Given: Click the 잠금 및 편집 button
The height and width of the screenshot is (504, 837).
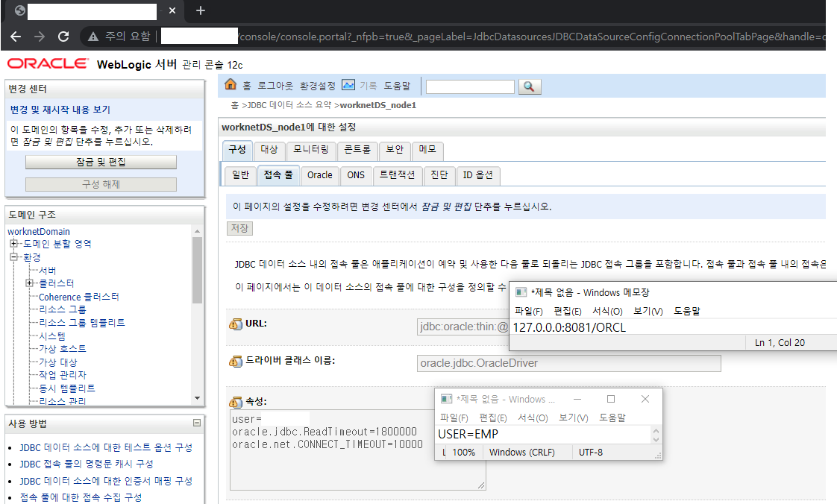Looking at the screenshot, I should tap(101, 162).
